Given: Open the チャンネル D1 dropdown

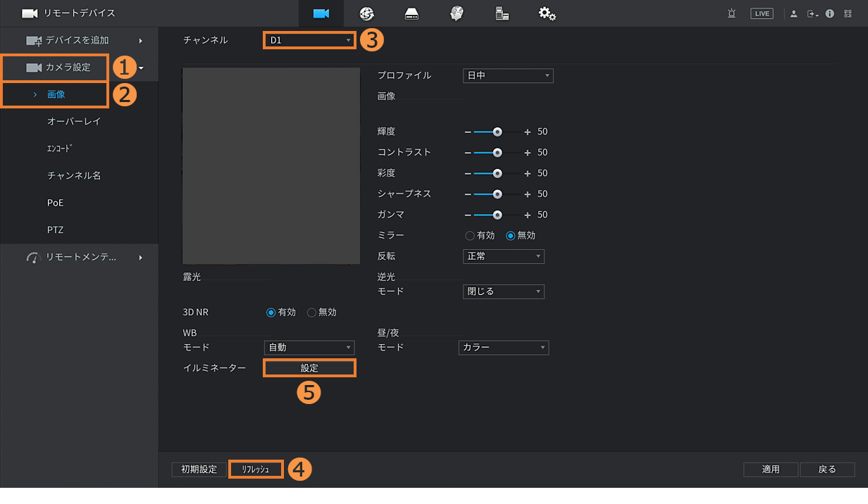Looking at the screenshot, I should tap(309, 41).
